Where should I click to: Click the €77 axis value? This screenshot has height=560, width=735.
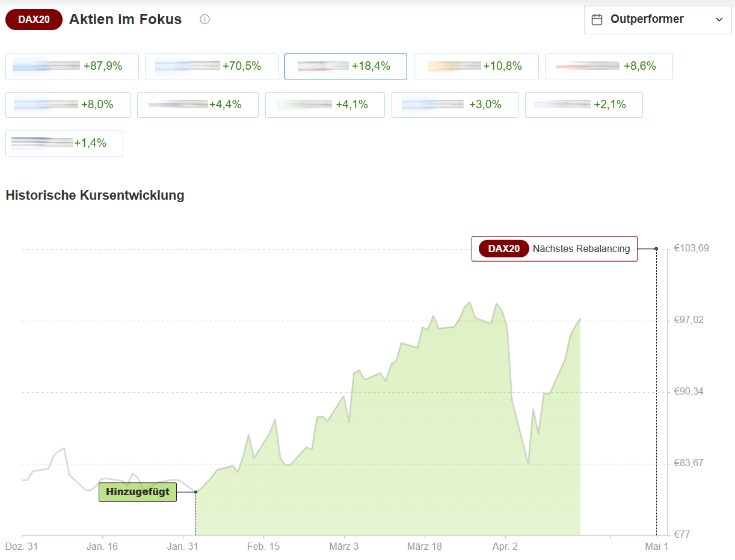682,535
